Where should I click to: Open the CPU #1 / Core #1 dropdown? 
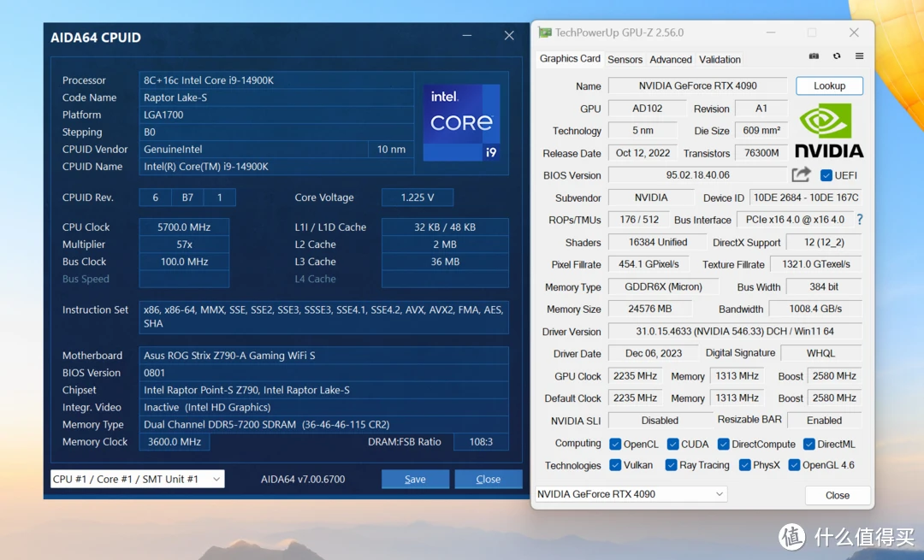(x=137, y=479)
